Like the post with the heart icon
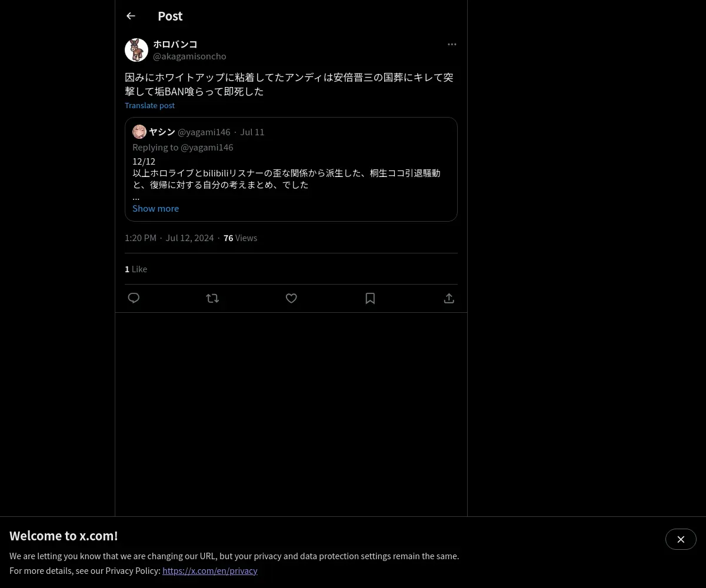Viewport: 706px width, 588px height. coord(291,298)
